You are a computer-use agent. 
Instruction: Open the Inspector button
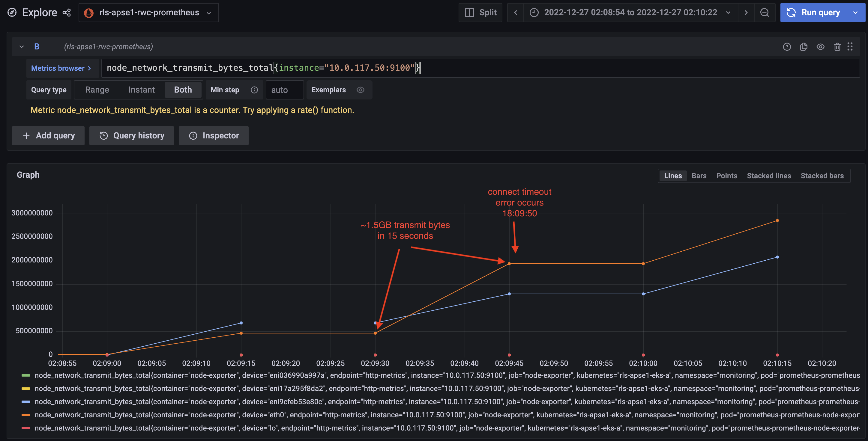(x=214, y=136)
